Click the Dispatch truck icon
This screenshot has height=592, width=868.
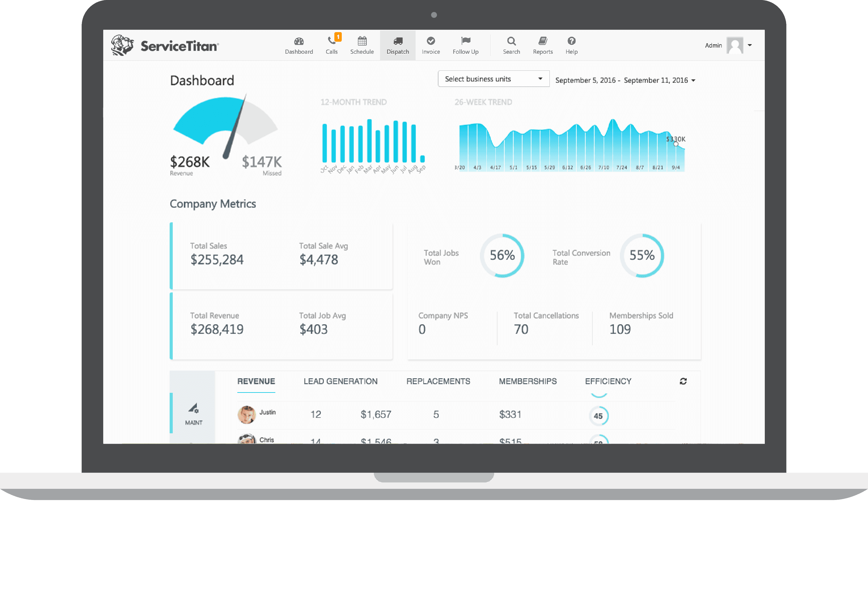(398, 41)
